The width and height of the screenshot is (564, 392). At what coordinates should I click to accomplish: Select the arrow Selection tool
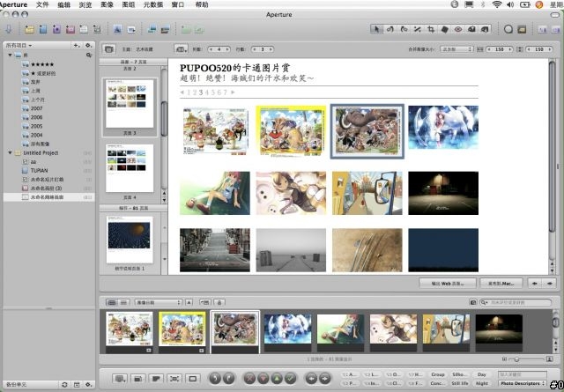pyautogui.click(x=376, y=29)
